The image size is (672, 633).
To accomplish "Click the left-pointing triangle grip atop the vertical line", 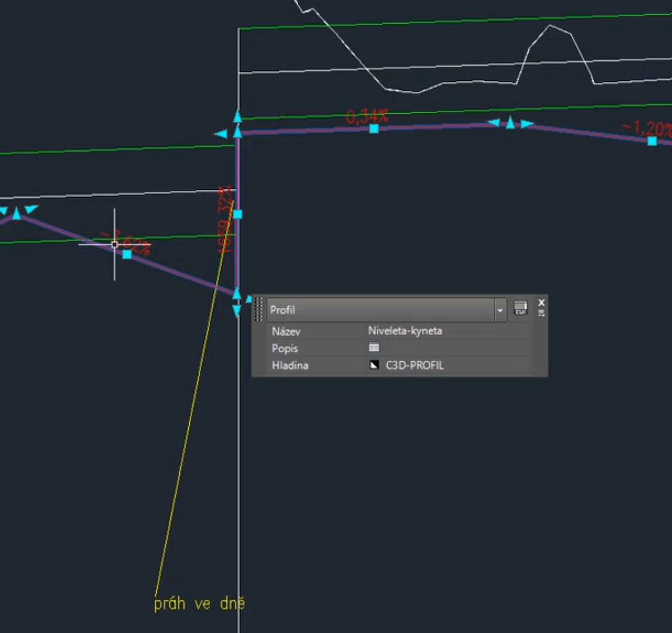I will 221,134.
